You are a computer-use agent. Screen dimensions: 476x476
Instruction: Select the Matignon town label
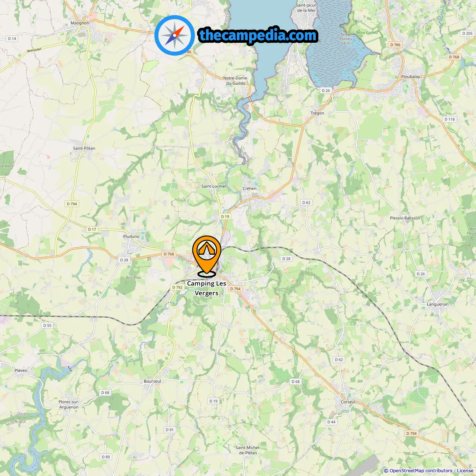[80, 23]
